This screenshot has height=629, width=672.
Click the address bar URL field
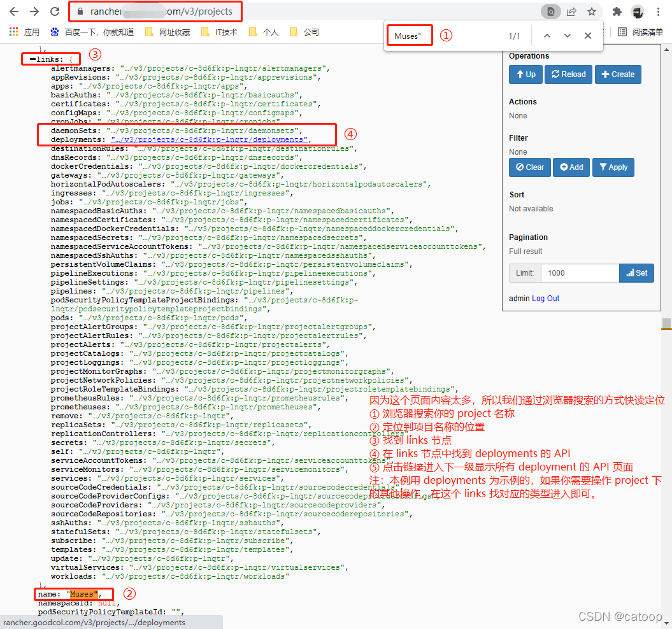tap(161, 11)
